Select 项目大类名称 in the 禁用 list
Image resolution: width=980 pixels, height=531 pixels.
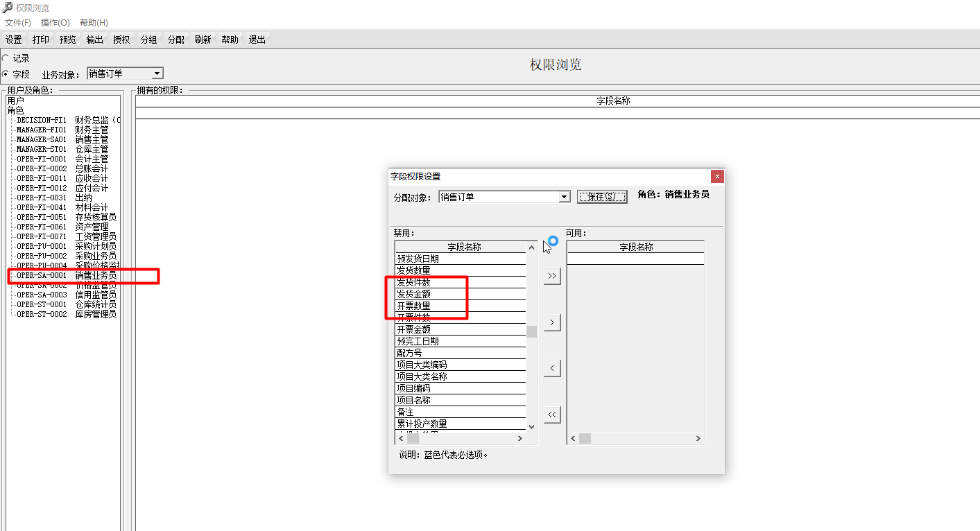coord(461,376)
